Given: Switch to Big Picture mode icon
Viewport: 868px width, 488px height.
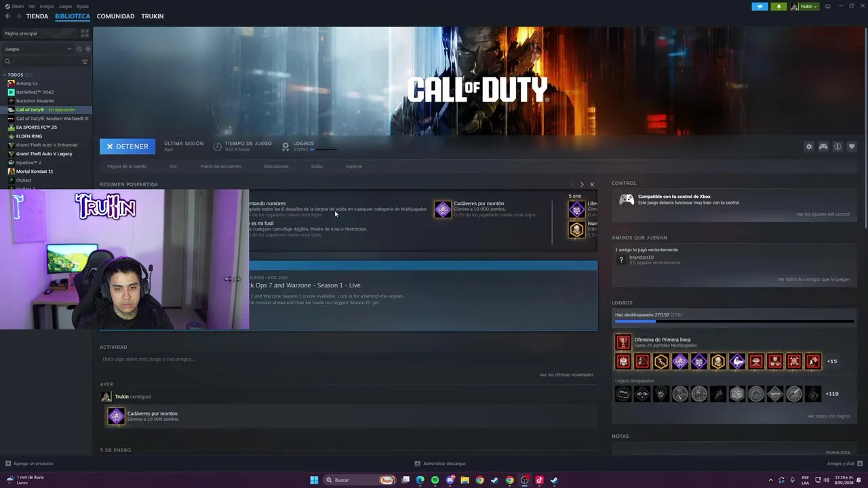Looking at the screenshot, I should tap(827, 6).
